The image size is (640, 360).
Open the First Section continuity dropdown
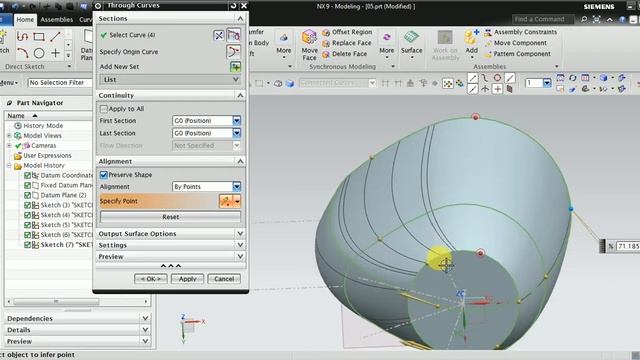(x=237, y=121)
